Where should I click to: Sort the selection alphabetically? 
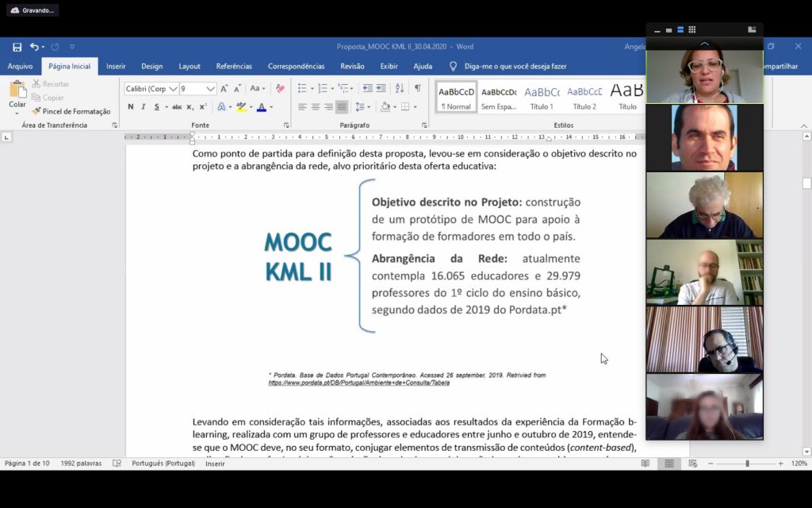[400, 88]
